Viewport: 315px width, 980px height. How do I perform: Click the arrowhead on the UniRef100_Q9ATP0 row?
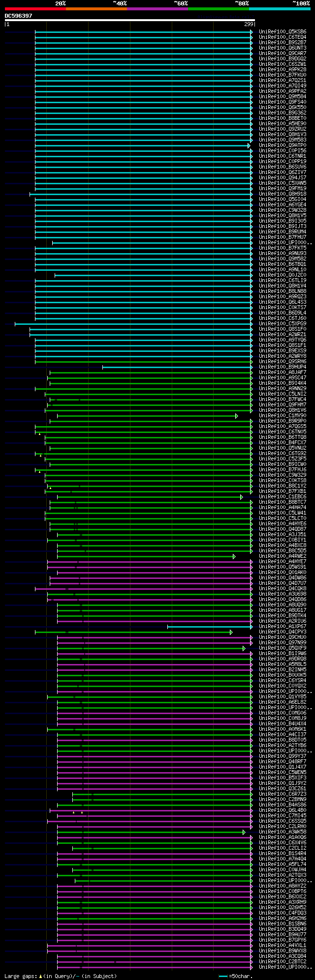(x=249, y=145)
